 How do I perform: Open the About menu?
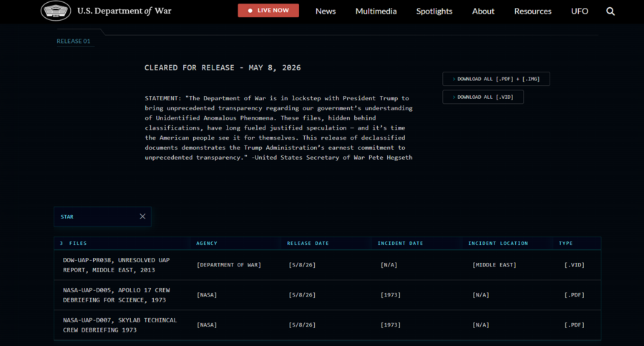[483, 11]
